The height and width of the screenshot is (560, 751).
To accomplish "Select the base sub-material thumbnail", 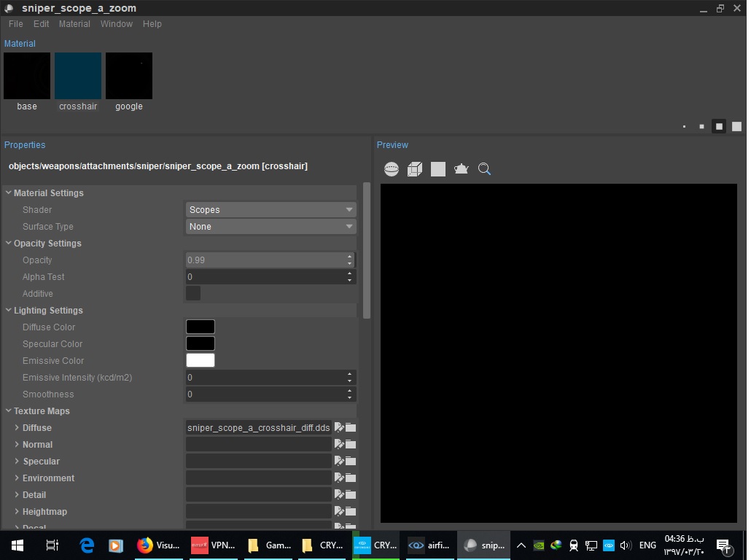I will coord(27,76).
